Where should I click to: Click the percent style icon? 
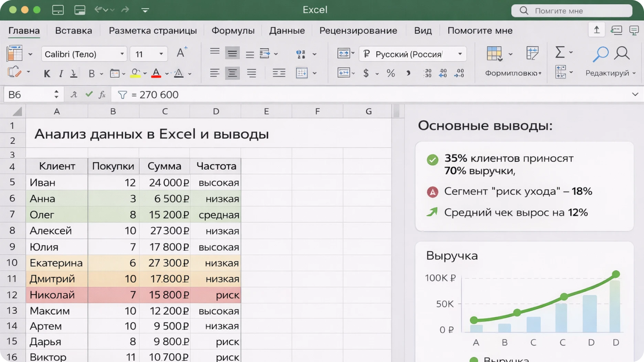(390, 73)
